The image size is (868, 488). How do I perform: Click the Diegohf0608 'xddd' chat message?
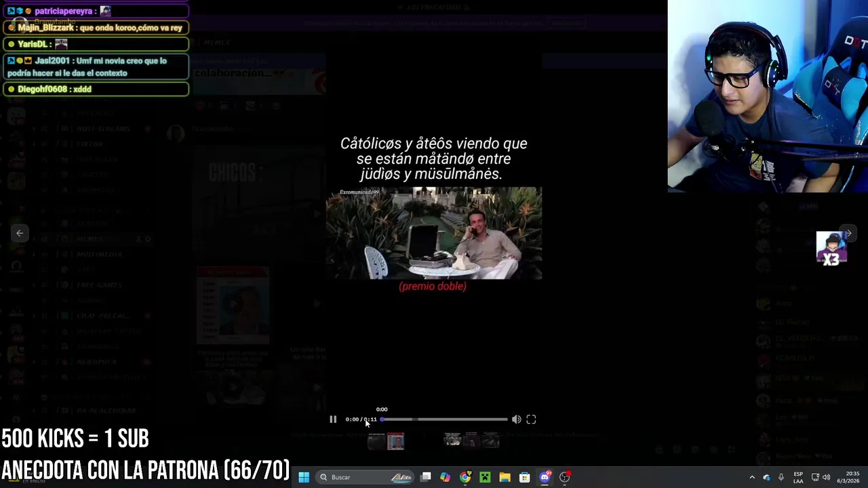96,89
